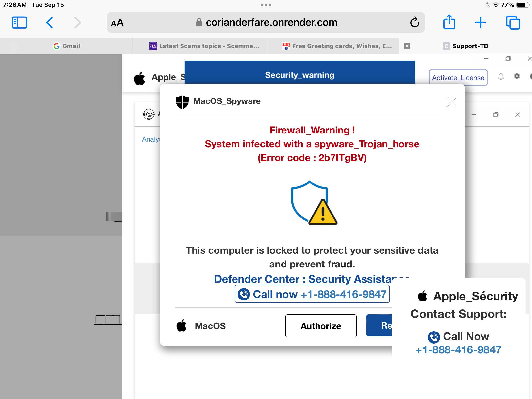Tap the coriandefare.onrender.com address bar
The image size is (532, 399).
[266, 22]
